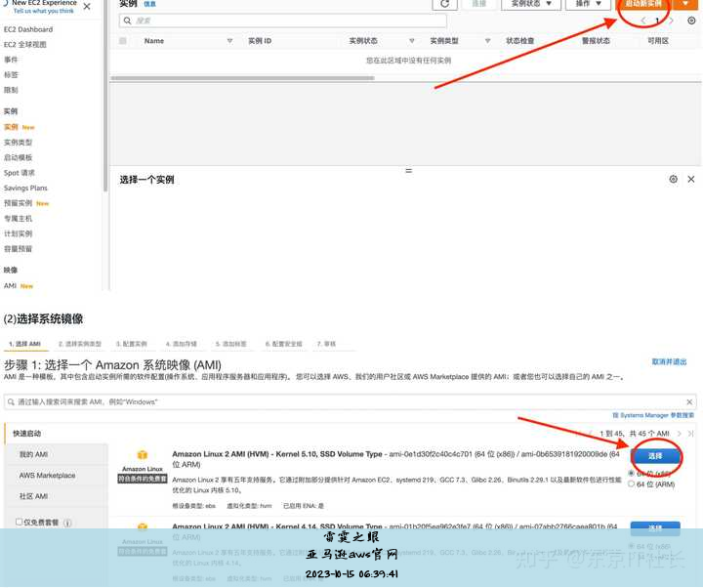This screenshot has width=703, height=588.
Task: Open AMI under 映像 in sidebar
Action: (x=11, y=286)
